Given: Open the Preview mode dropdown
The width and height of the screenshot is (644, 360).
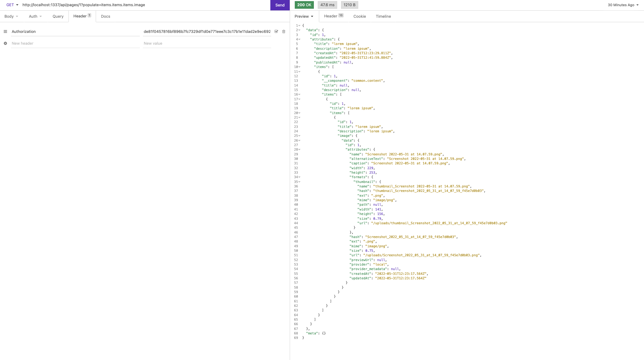Looking at the screenshot, I should pos(304,16).
